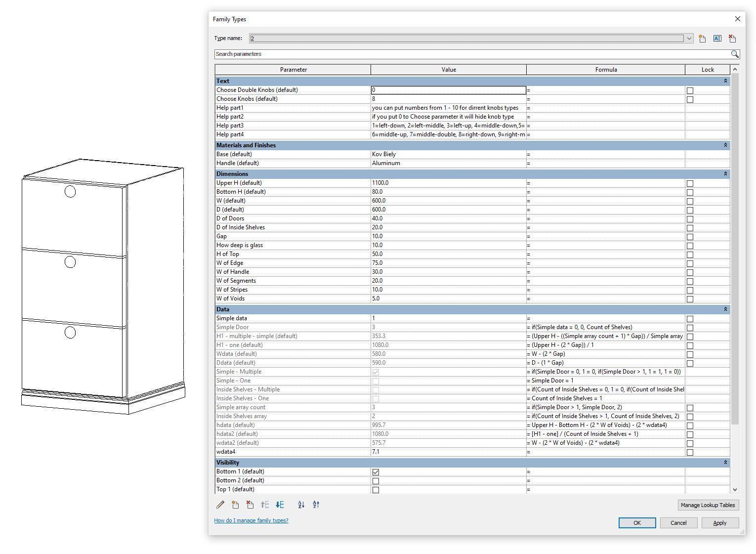
Task: Click the search magnifier icon
Action: (x=735, y=54)
